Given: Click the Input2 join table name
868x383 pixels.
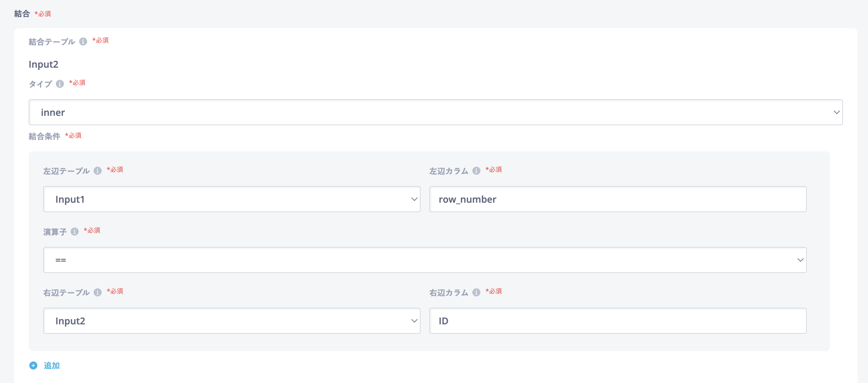Looking at the screenshot, I should point(43,64).
